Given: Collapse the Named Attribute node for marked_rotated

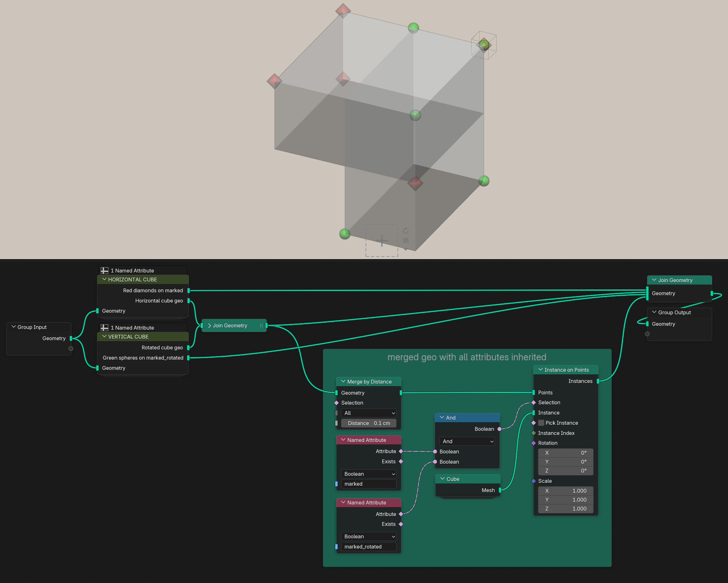Looking at the screenshot, I should 343,502.
